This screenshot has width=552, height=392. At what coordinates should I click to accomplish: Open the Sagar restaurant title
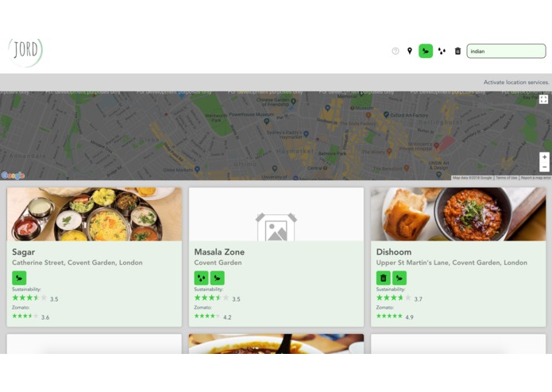point(24,252)
